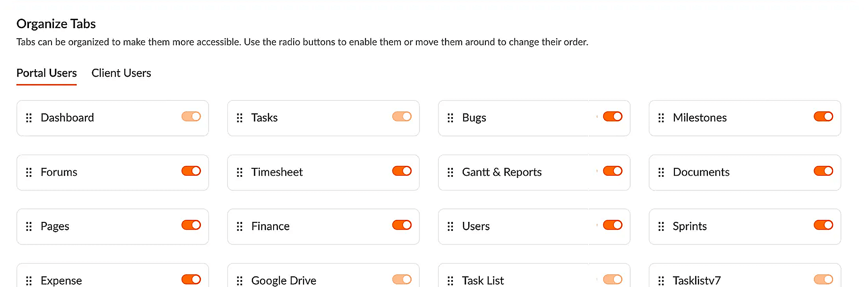
Task: Switch off the Timesheet toggle
Action: [402, 171]
